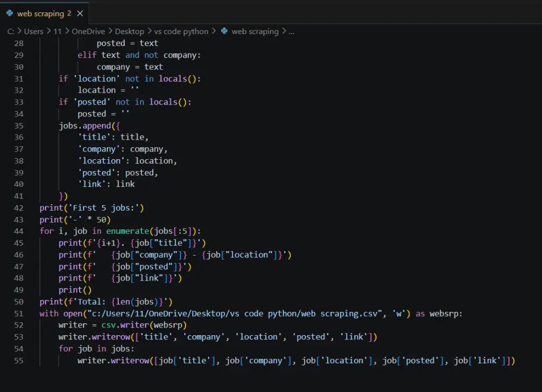542x392 pixels.
Task: Open 'OneDrive' breadcrumb segment
Action: [88, 31]
